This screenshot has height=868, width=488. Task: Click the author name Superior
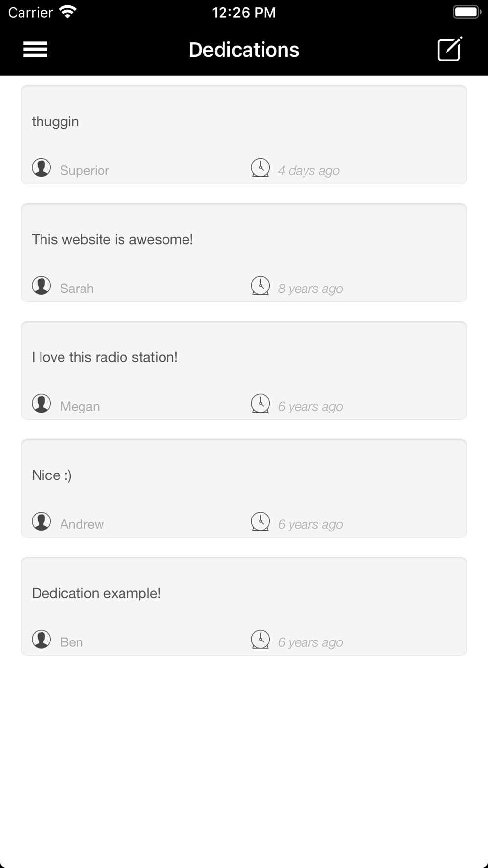pos(84,170)
